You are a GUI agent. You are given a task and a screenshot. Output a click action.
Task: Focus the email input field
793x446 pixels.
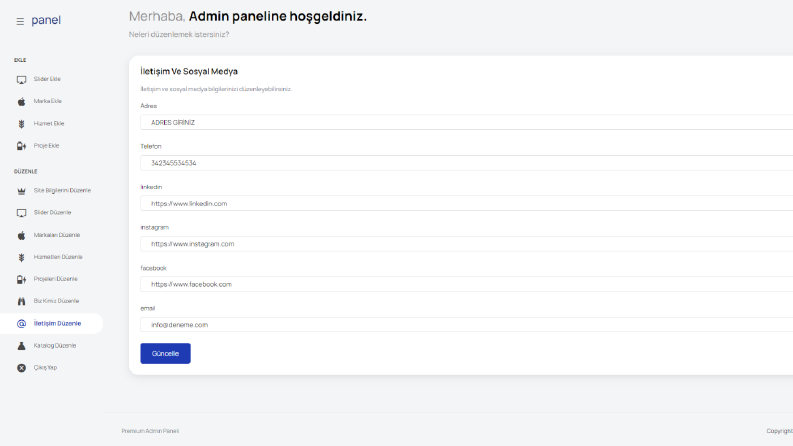[466, 325]
